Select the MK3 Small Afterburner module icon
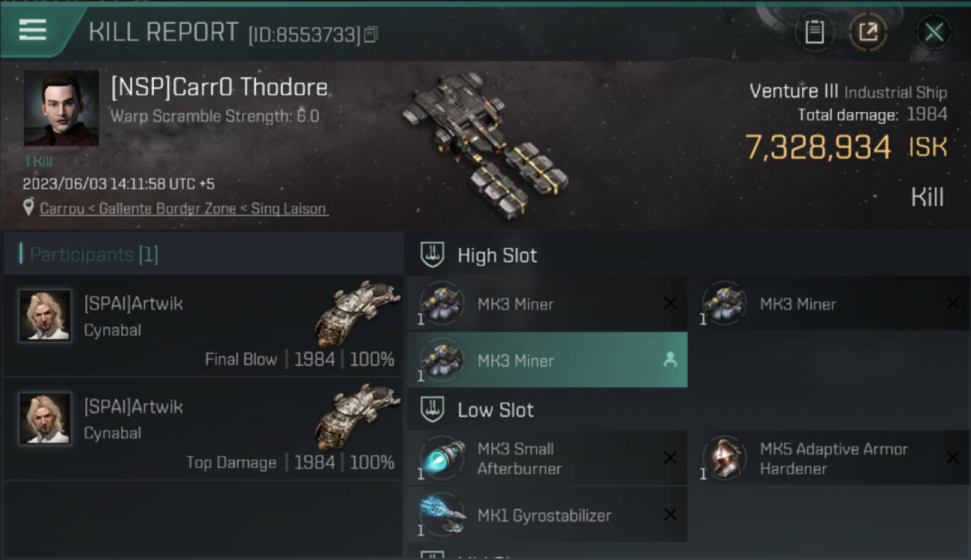 click(442, 458)
